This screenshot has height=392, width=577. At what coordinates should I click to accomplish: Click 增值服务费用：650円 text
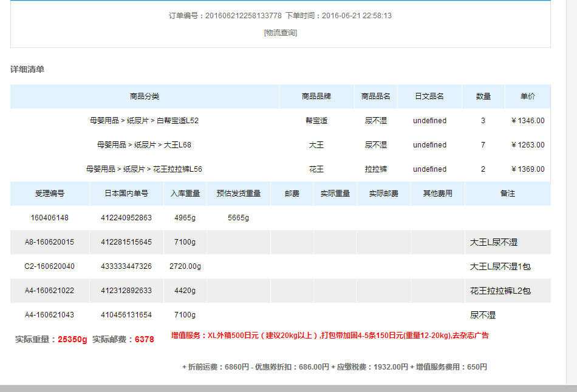[x=451, y=367]
